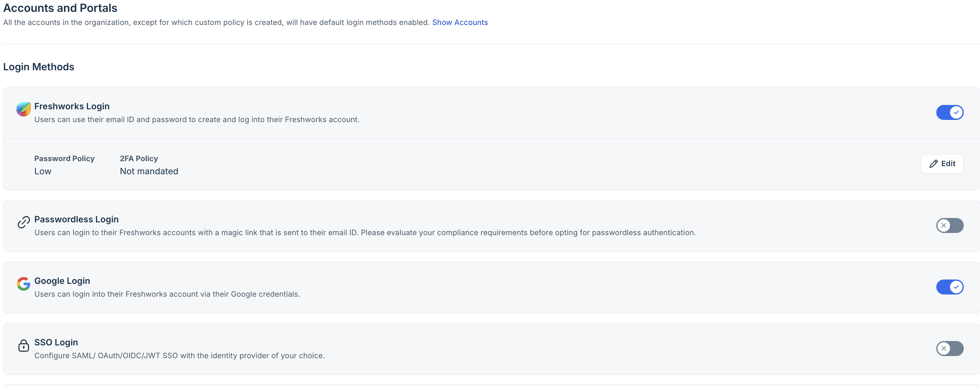
Task: Click the Login Methods section heading
Action: (x=38, y=67)
